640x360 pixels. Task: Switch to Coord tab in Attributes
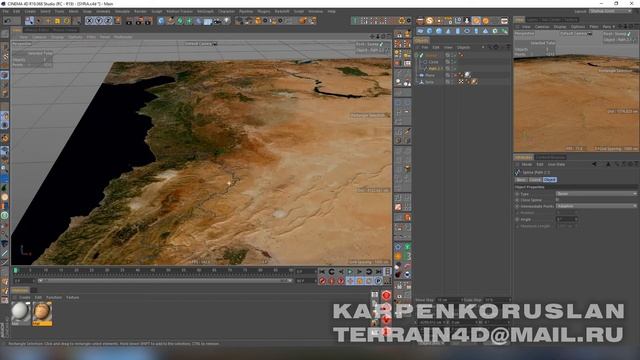coord(535,180)
